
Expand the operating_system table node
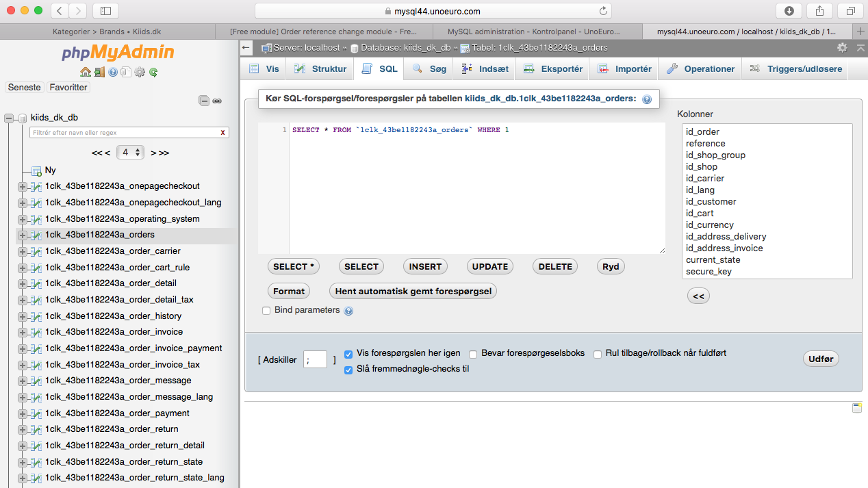(x=23, y=219)
